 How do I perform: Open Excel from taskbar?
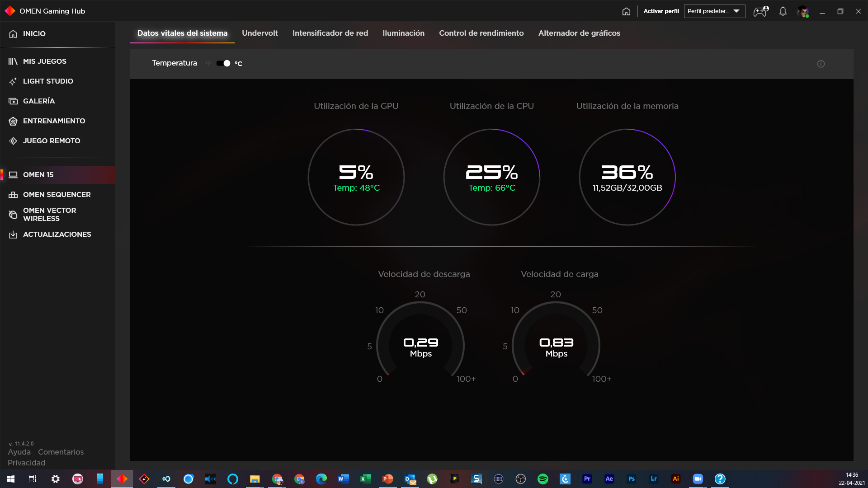click(365, 479)
